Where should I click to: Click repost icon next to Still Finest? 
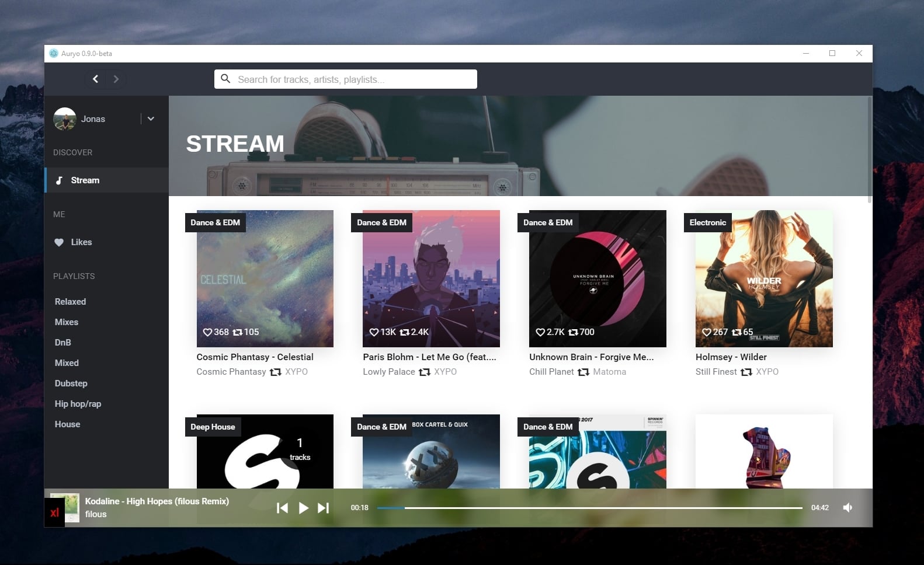coord(746,372)
